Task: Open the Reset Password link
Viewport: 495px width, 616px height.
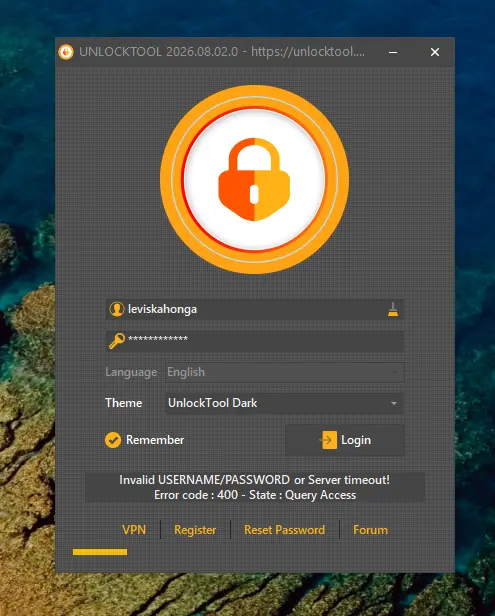Action: pyautogui.click(x=284, y=530)
